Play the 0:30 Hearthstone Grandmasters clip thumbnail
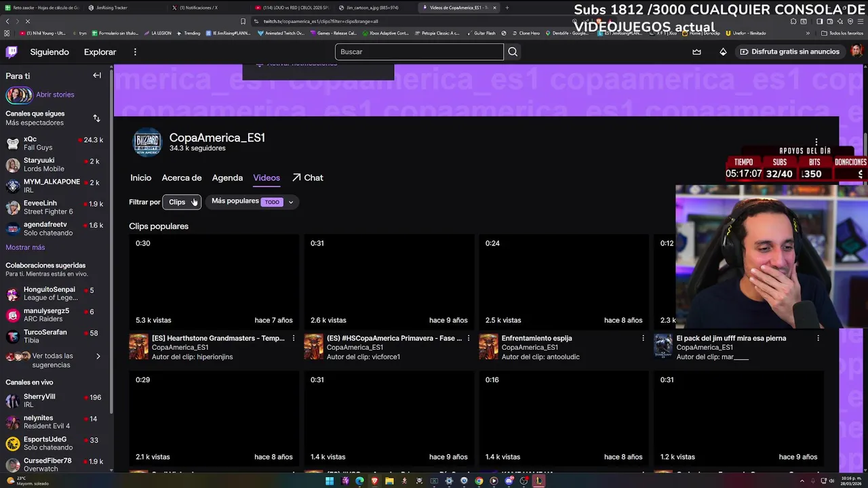The width and height of the screenshot is (868, 488). [x=214, y=281]
